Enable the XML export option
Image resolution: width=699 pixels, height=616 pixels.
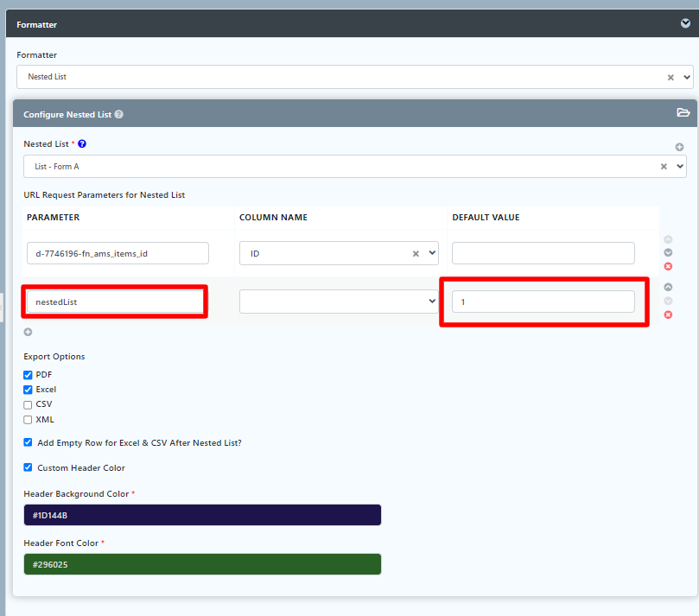point(28,419)
